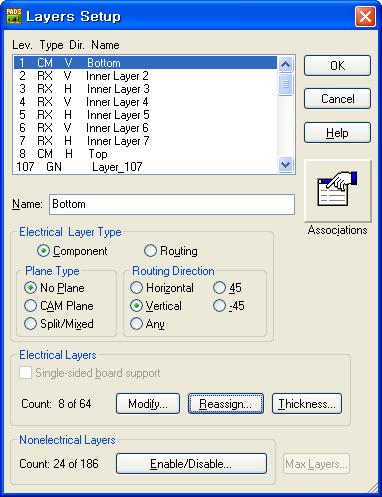The height and width of the screenshot is (497, 382).
Task: Select Inner Layer 5 in the list
Action: (145, 115)
